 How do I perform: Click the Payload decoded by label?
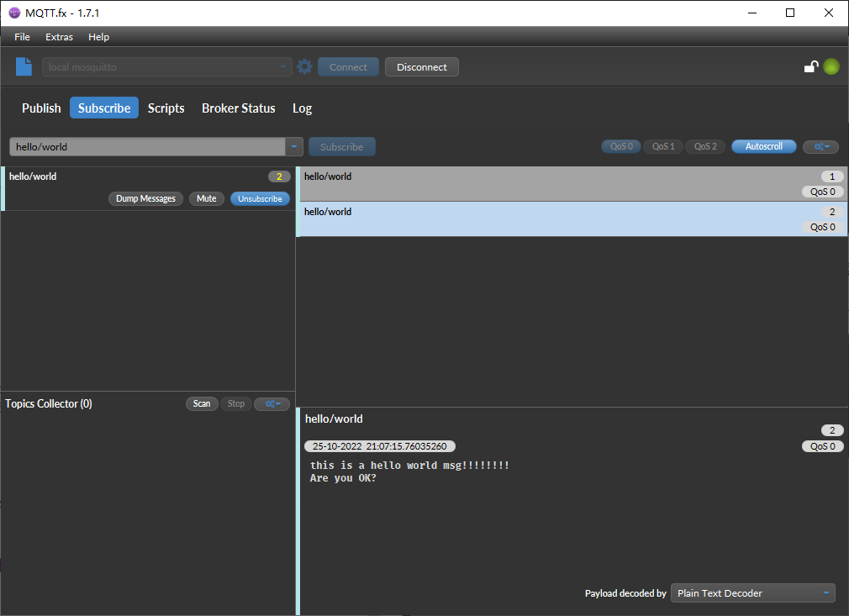pyautogui.click(x=625, y=593)
